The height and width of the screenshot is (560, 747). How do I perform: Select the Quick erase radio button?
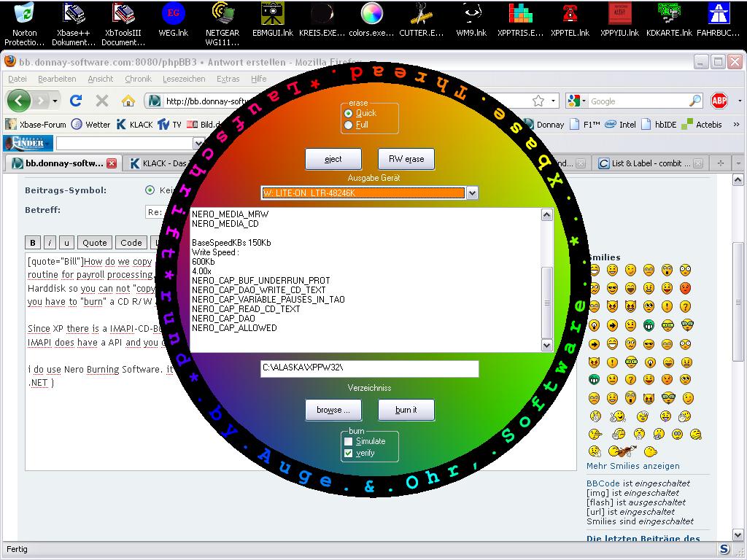pyautogui.click(x=349, y=114)
